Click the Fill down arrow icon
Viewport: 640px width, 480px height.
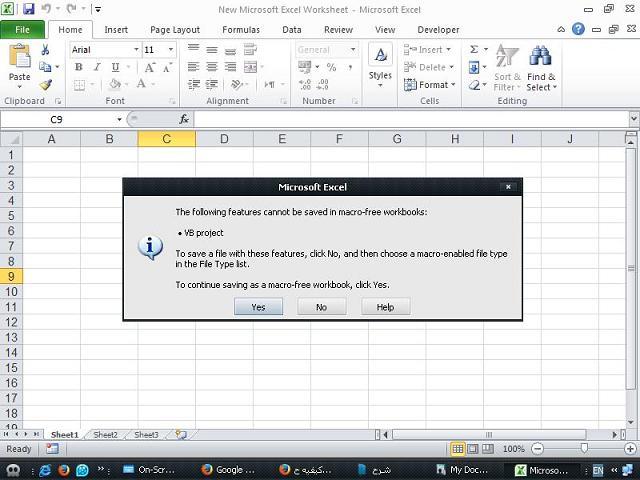pyautogui.click(x=474, y=67)
